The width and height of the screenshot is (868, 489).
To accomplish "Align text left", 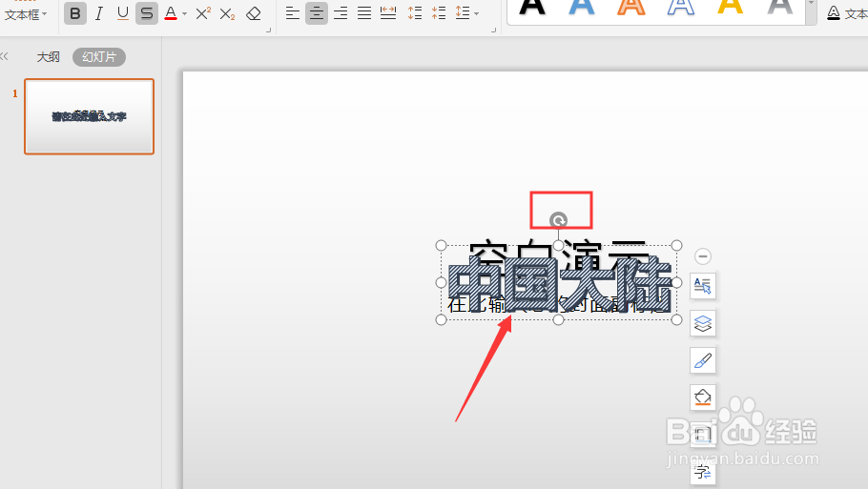I will point(292,13).
